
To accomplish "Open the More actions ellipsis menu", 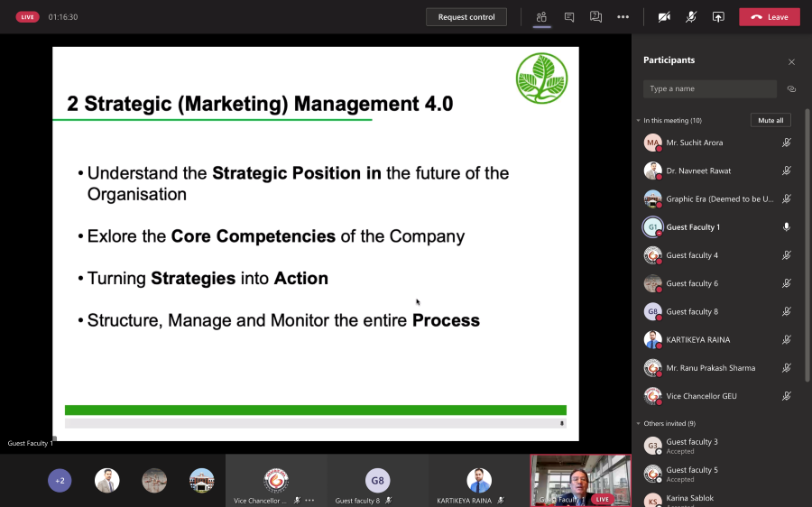I will [x=623, y=17].
